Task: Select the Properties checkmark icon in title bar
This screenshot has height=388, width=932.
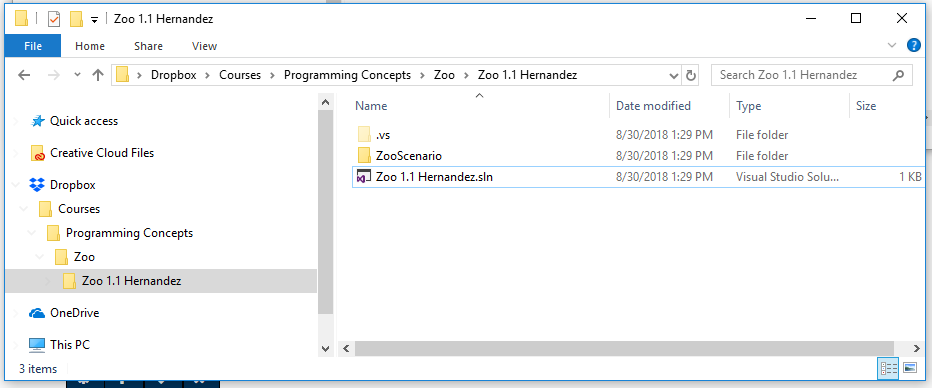Action: (54, 19)
